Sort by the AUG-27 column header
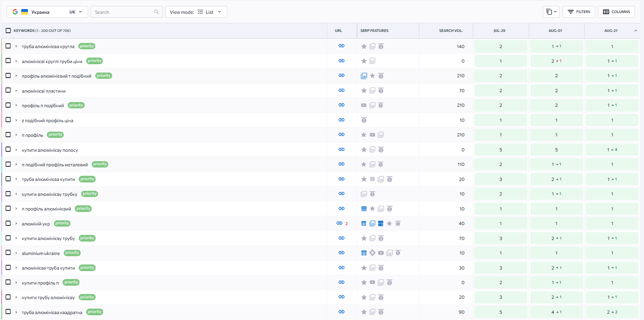 [x=611, y=31]
